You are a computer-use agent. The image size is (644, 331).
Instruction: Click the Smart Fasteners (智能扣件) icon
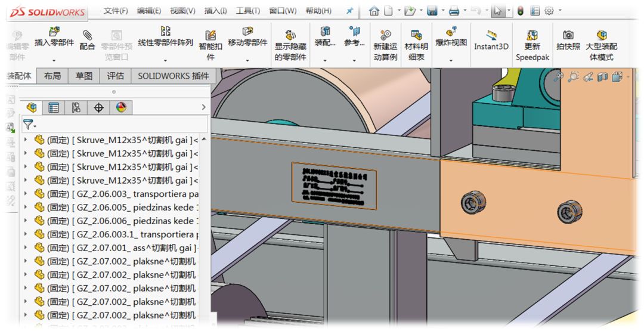point(210,35)
